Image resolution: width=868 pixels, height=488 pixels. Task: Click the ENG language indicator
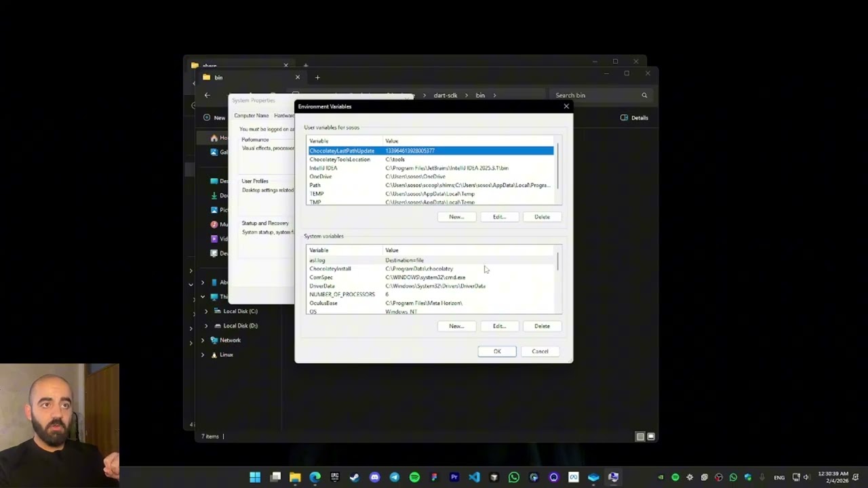coord(779,477)
